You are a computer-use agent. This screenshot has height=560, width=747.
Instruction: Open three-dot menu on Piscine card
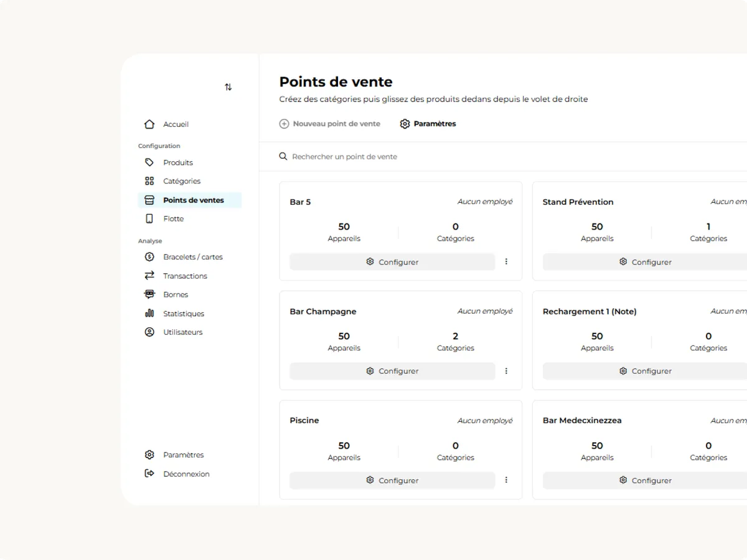click(506, 480)
